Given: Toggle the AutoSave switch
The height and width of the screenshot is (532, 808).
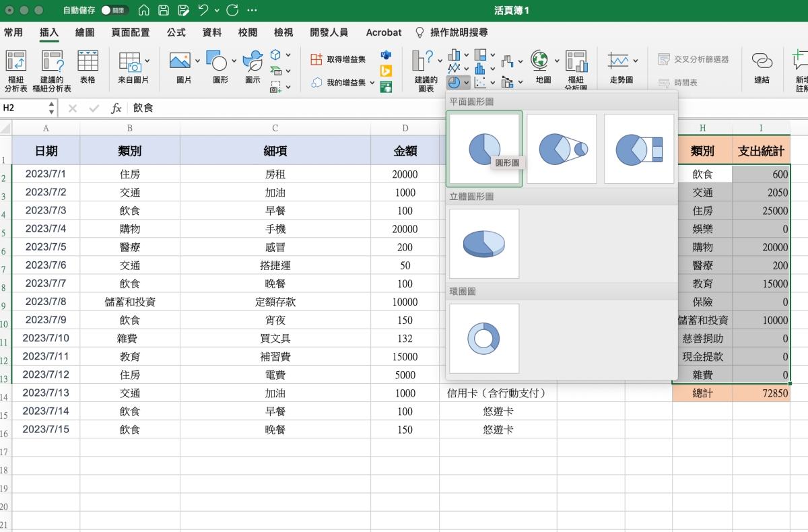Looking at the screenshot, I should [x=114, y=11].
